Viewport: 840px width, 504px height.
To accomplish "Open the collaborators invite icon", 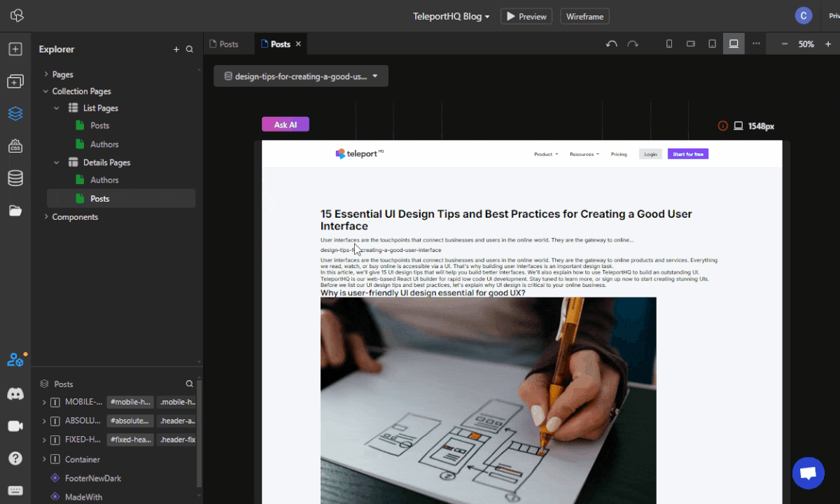I will pyautogui.click(x=15, y=360).
